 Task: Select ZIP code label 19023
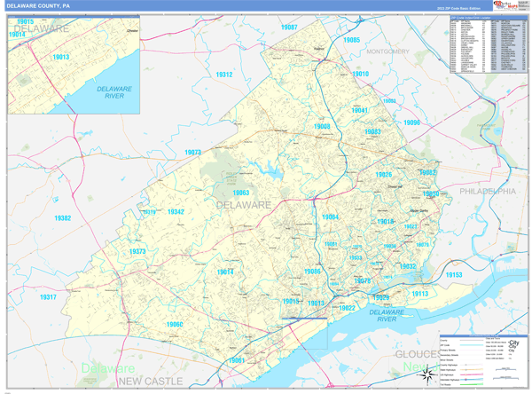pos(411,226)
